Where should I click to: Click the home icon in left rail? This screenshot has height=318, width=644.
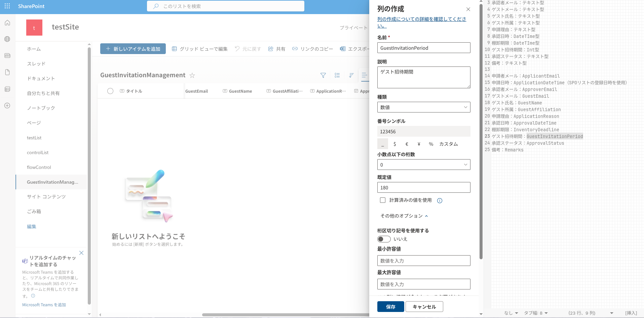pos(7,23)
